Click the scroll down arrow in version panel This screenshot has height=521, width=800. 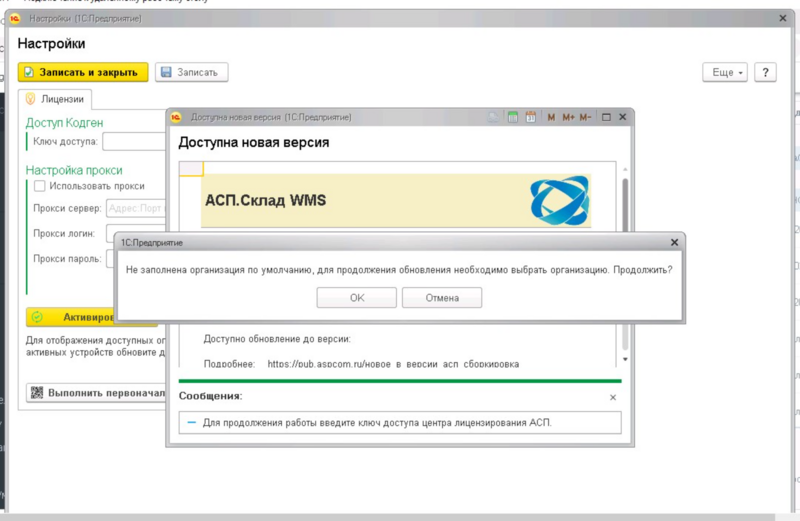(625, 359)
